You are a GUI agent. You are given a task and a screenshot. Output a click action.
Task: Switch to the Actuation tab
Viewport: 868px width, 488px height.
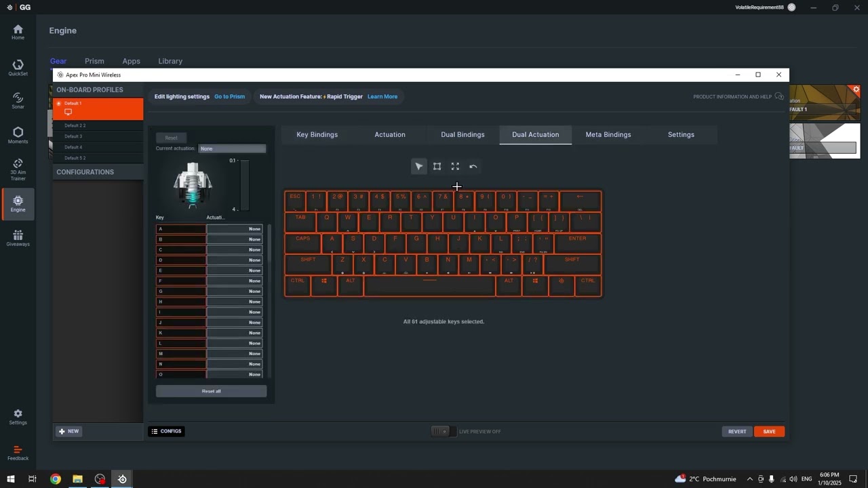coord(390,135)
